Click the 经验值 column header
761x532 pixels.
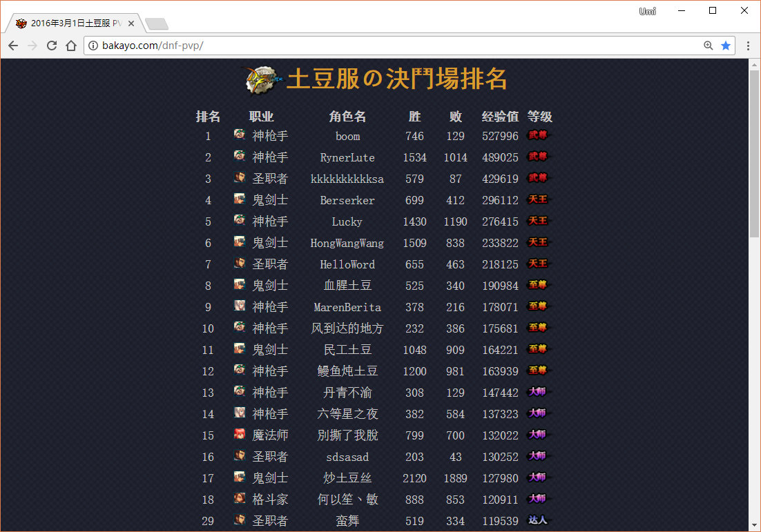point(500,117)
